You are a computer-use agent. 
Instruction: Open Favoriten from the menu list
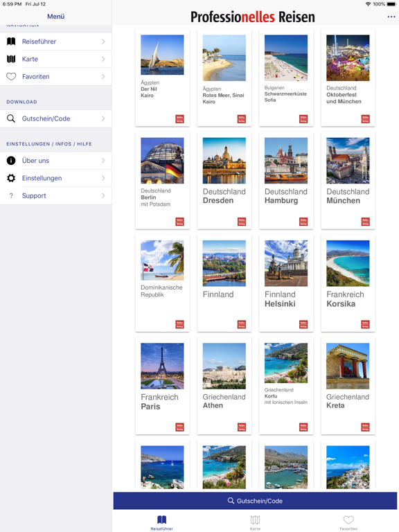click(55, 77)
